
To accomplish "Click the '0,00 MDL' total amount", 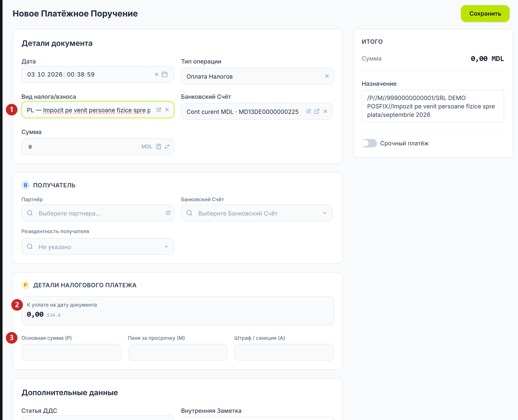I will click(487, 59).
